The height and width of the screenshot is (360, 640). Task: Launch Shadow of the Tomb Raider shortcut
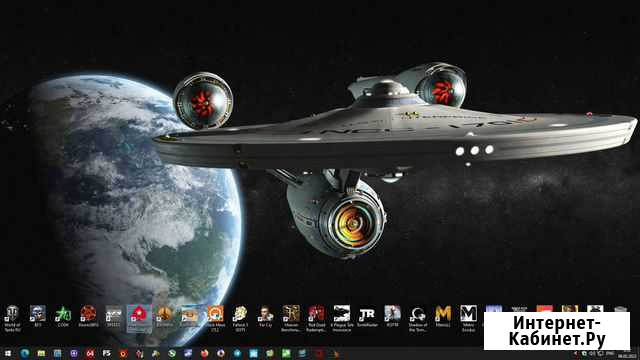418,318
